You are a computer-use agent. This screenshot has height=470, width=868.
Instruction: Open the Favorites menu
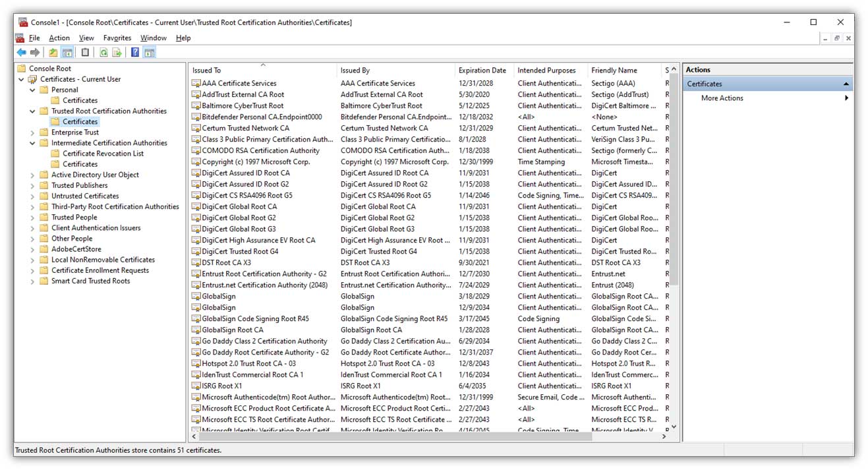pos(117,38)
